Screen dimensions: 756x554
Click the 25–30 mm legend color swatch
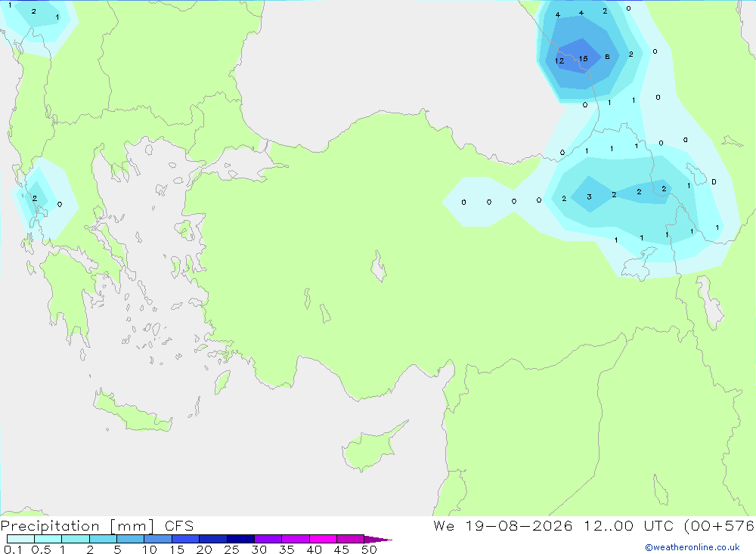click(240, 539)
